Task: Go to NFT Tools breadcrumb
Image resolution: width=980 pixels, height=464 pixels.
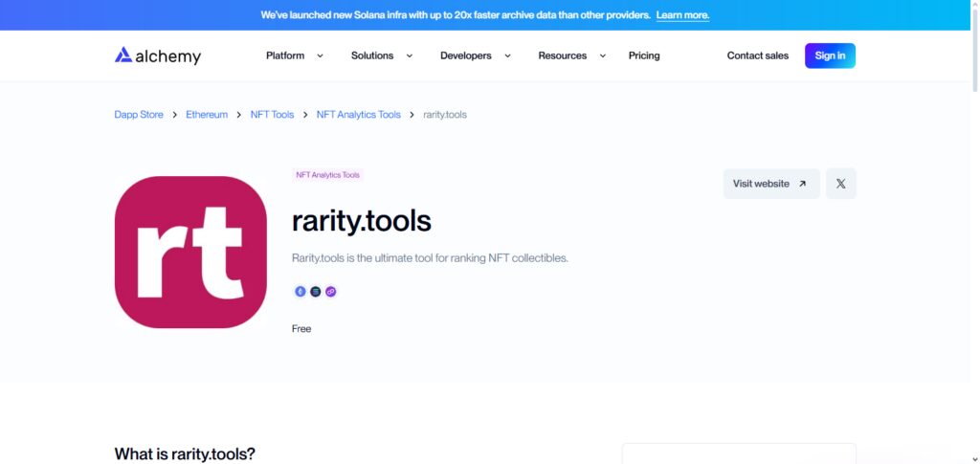Action: (x=272, y=115)
